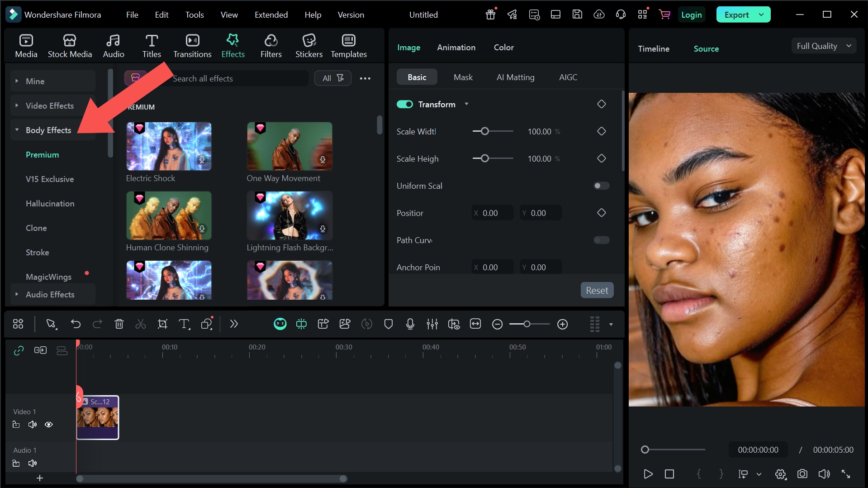This screenshot has height=488, width=868.
Task: Click the Login button
Action: tap(691, 15)
